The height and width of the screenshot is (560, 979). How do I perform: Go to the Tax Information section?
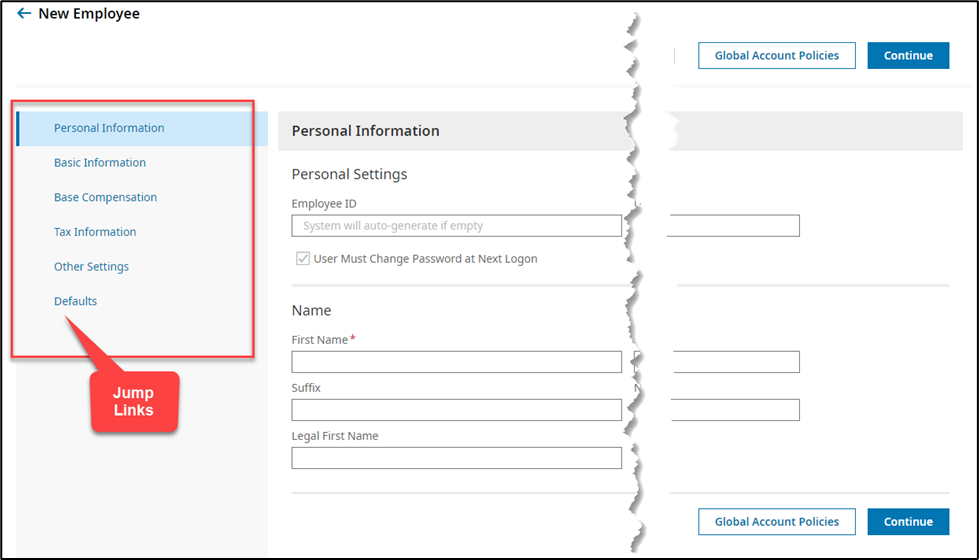pos(95,232)
